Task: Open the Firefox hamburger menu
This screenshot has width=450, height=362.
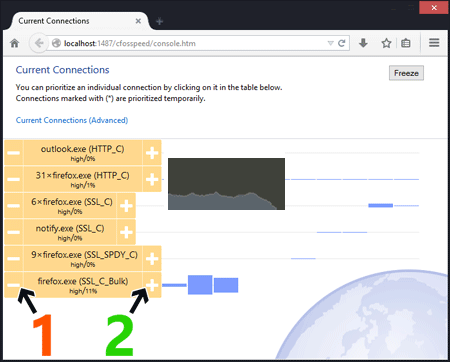Action: (434, 43)
